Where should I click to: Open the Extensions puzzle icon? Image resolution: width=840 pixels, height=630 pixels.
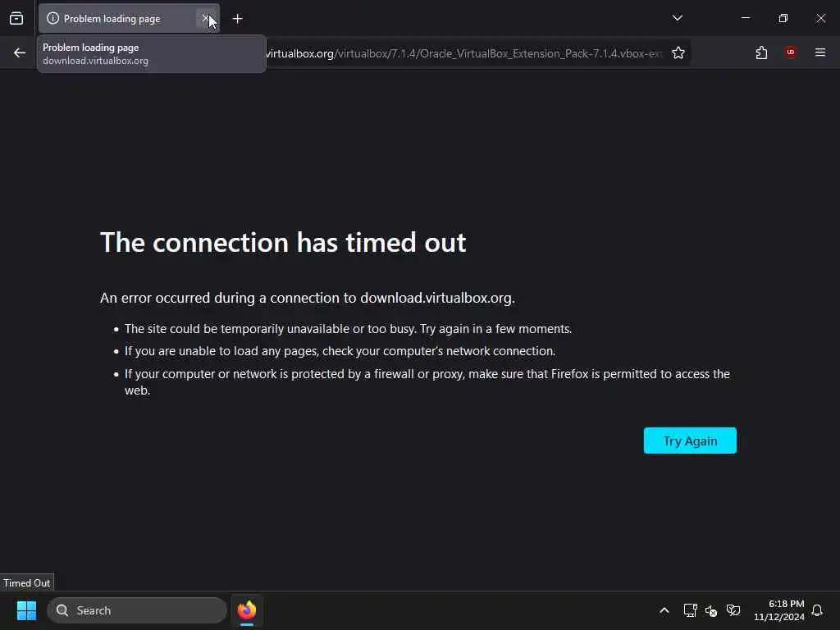(761, 52)
